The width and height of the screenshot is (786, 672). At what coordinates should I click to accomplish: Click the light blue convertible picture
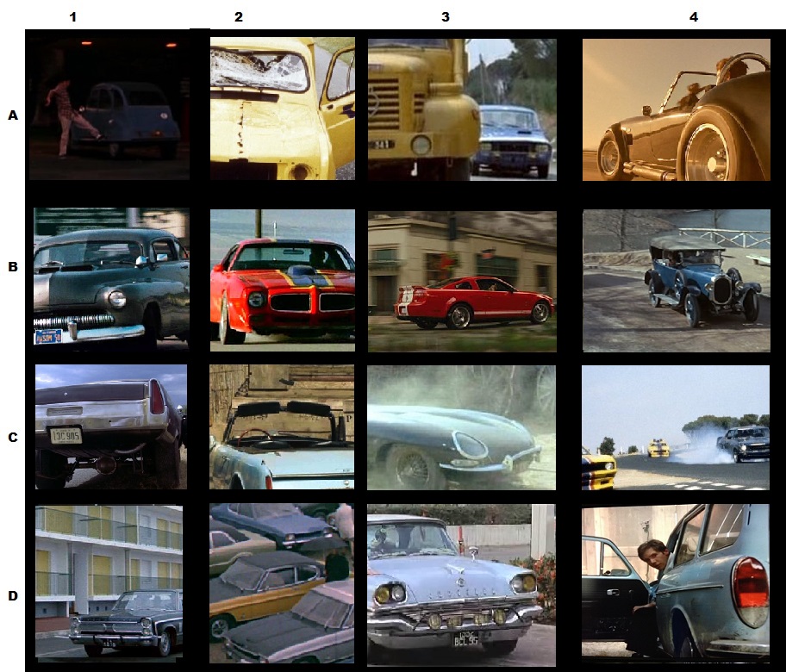[x=282, y=426]
